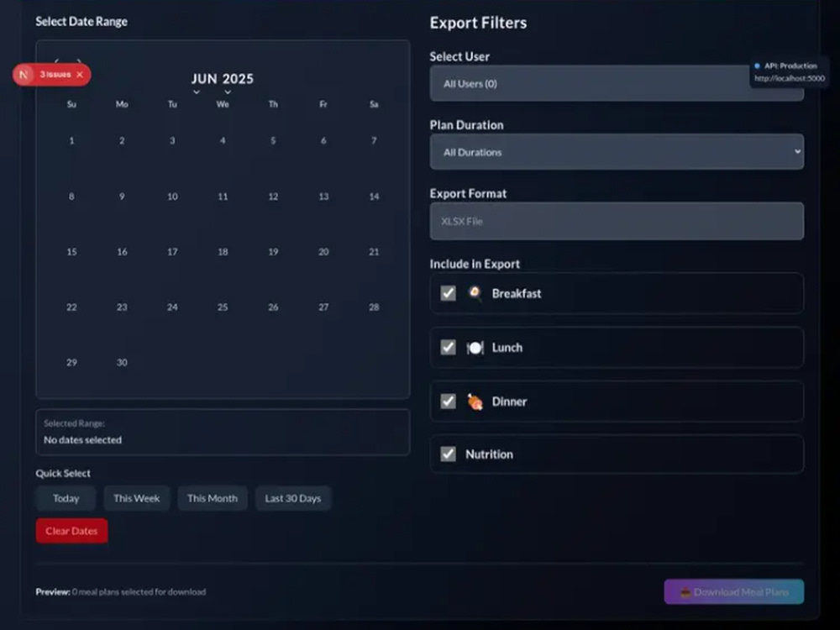This screenshot has width=840, height=630.
Task: Expand the JUN month chevron
Action: [x=197, y=92]
